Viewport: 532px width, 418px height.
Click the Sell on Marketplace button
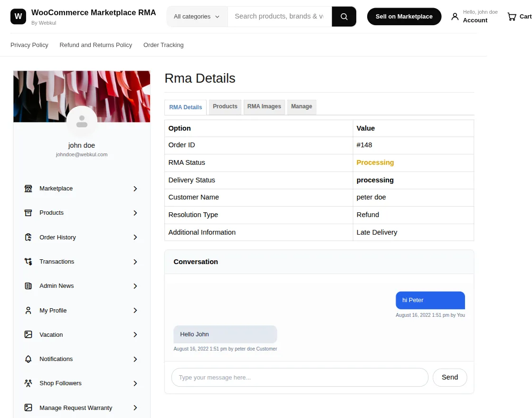(x=404, y=16)
